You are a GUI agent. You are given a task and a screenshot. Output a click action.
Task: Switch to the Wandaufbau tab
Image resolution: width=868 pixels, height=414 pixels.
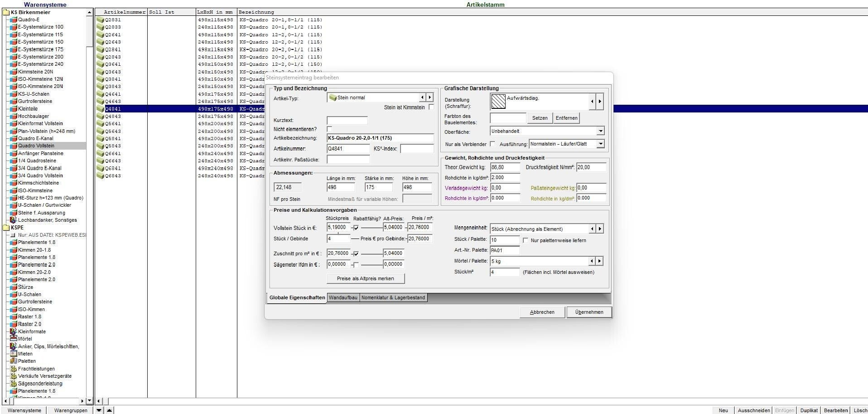coord(343,297)
